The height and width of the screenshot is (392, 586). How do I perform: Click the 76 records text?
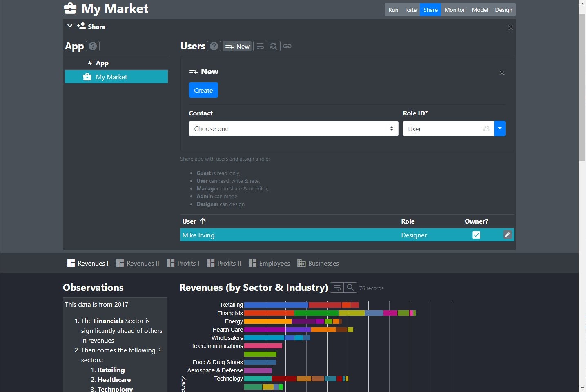371,288
